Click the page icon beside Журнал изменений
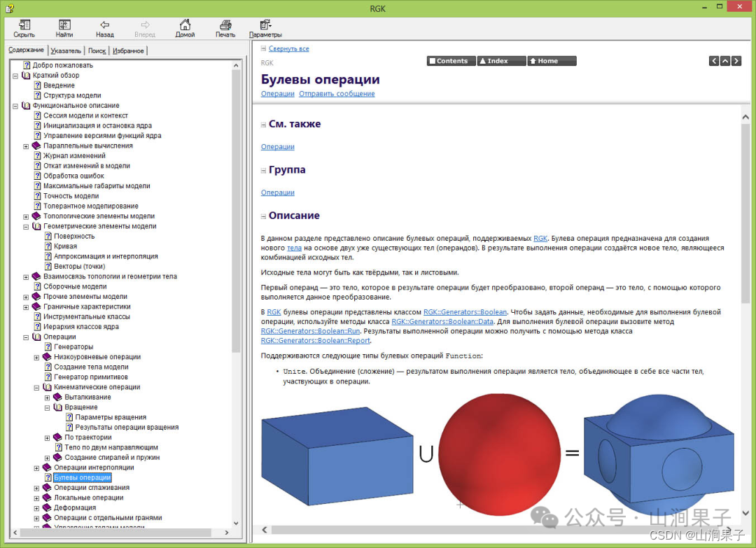The height and width of the screenshot is (548, 756). 38,155
